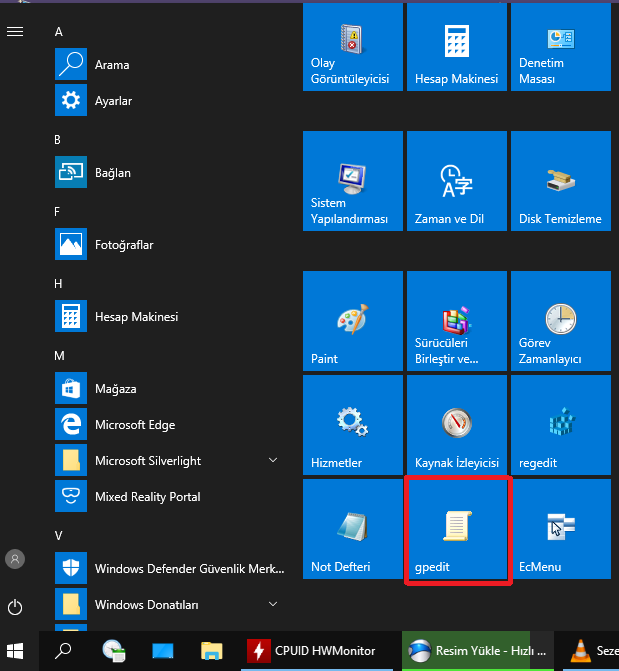Launch Microsoft Edge from the app list
The height and width of the screenshot is (671, 619).
(171, 424)
